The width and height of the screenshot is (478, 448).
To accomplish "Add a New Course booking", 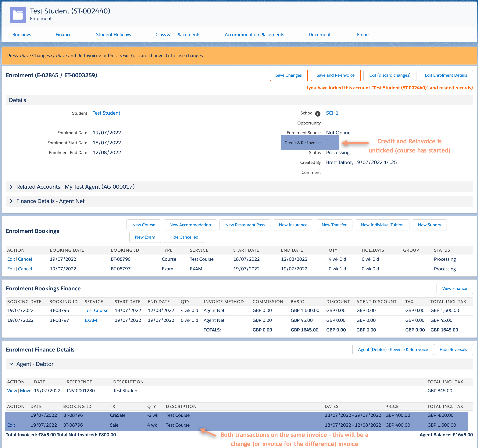I will 144,225.
